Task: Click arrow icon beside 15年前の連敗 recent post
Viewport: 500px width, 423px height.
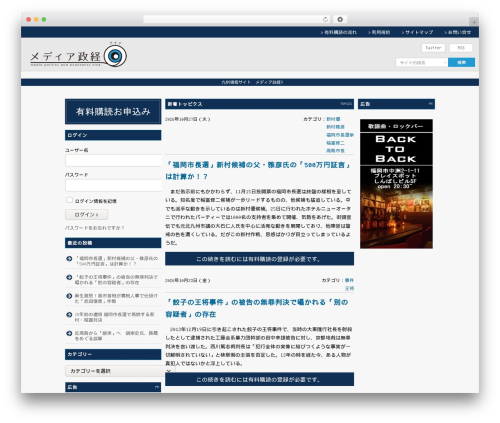Action: click(69, 314)
